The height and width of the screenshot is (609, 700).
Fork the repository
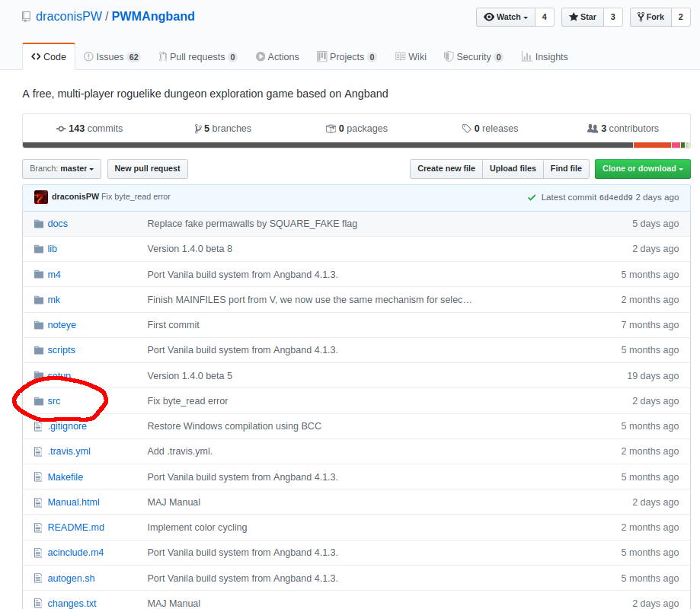click(650, 17)
